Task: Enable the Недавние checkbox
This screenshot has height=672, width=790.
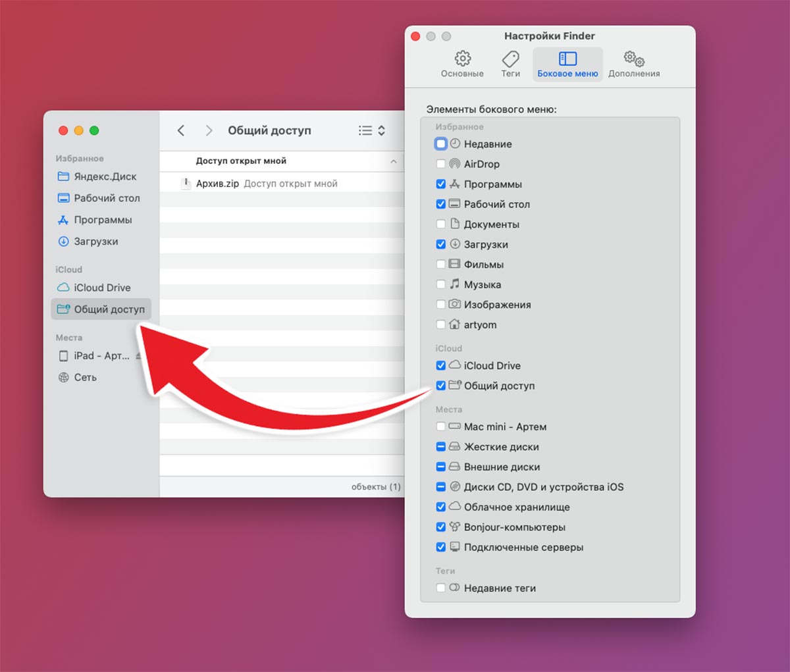Action: click(x=441, y=143)
